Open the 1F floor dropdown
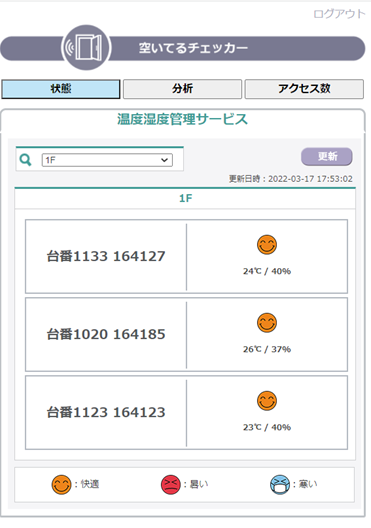371x528 pixels. [107, 160]
